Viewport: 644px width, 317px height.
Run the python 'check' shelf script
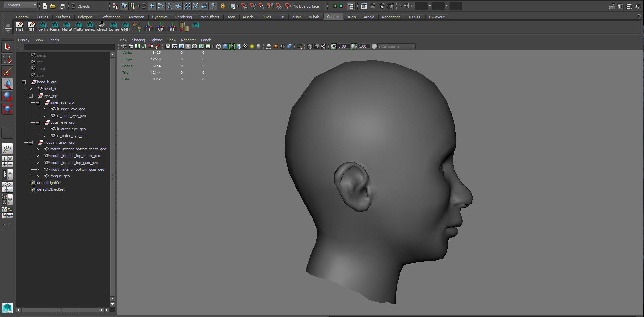(x=102, y=26)
